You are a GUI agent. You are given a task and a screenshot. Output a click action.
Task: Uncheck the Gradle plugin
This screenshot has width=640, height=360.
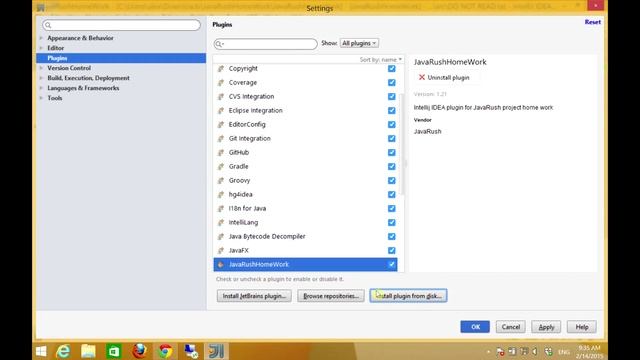coord(391,167)
